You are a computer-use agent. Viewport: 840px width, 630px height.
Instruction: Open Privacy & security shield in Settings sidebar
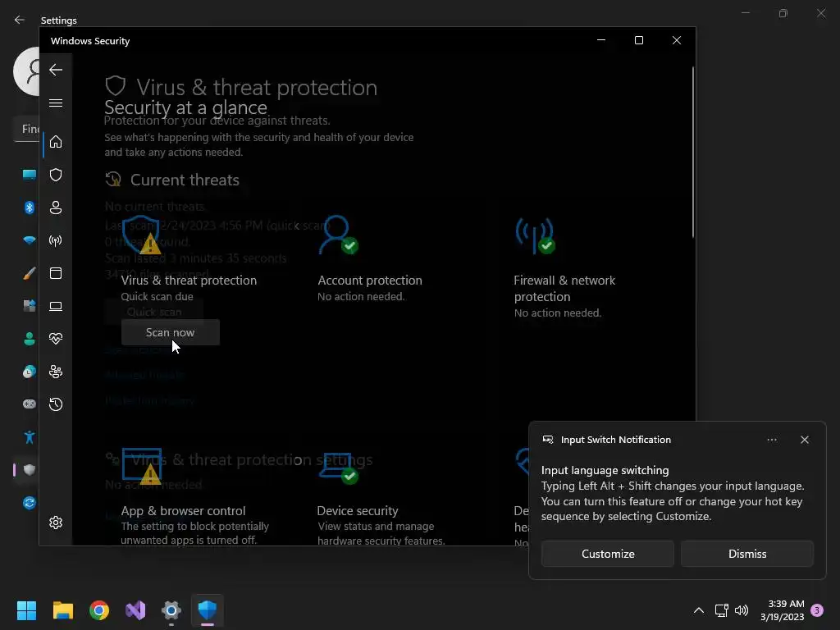pyautogui.click(x=30, y=470)
